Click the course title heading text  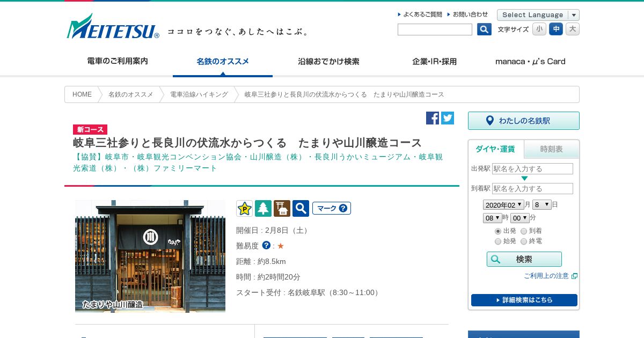[247, 143]
